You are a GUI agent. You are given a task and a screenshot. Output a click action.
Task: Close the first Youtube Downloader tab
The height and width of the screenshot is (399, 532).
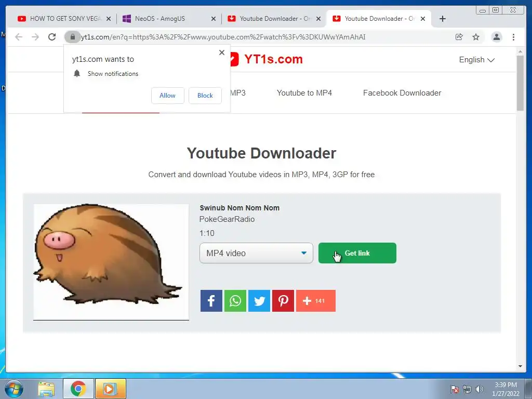[318, 19]
